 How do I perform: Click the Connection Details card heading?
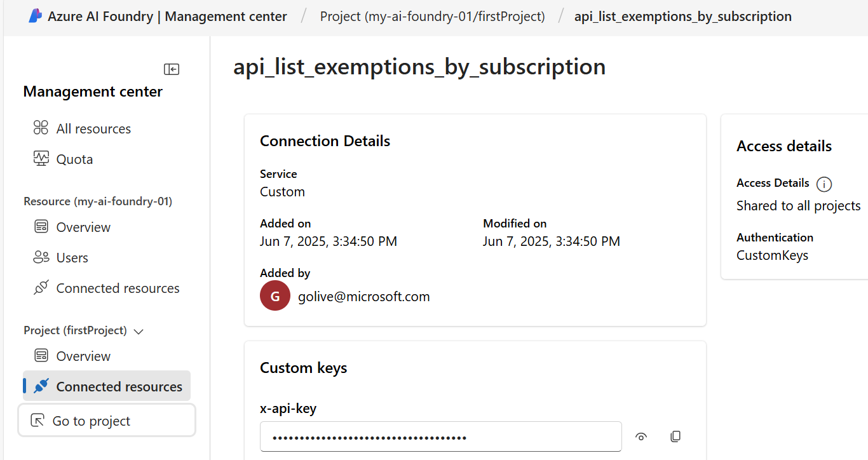325,141
